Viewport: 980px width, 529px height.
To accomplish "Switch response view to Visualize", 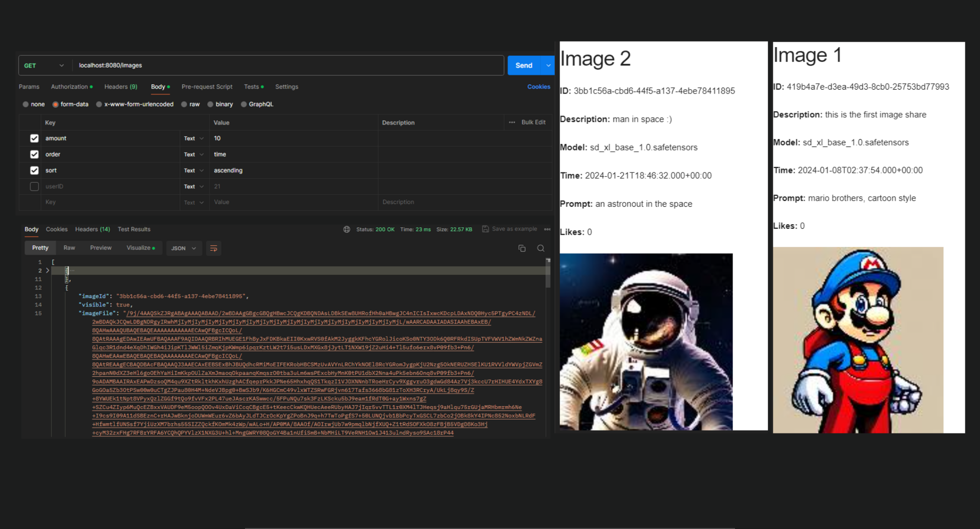I will click(141, 248).
